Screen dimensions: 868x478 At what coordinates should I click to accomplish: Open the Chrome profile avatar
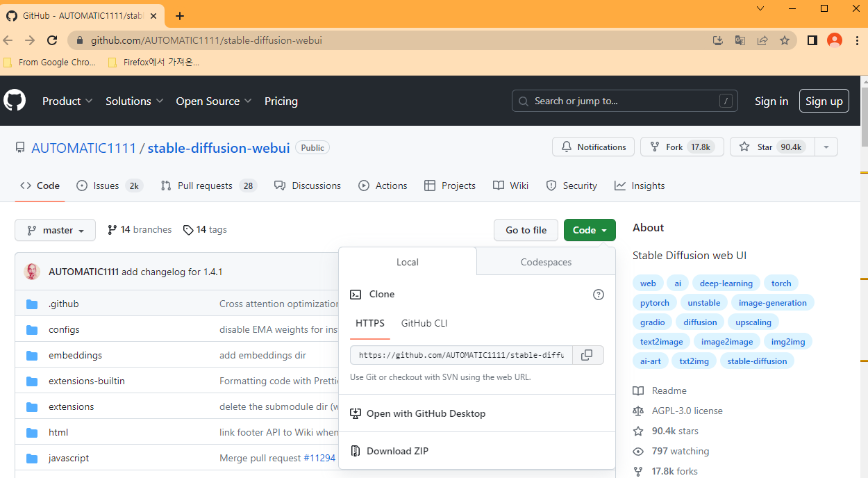835,40
